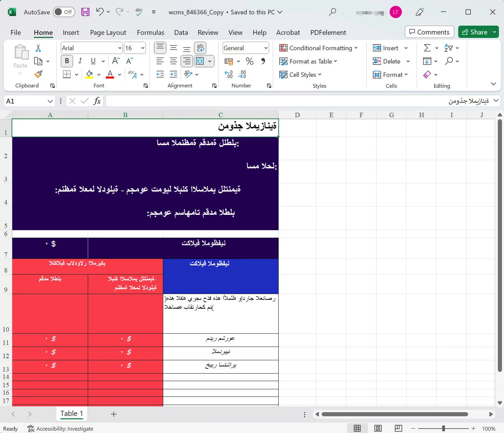Toggle the AutoSave switch on
Screen dimensions: 504x433
coord(64,12)
